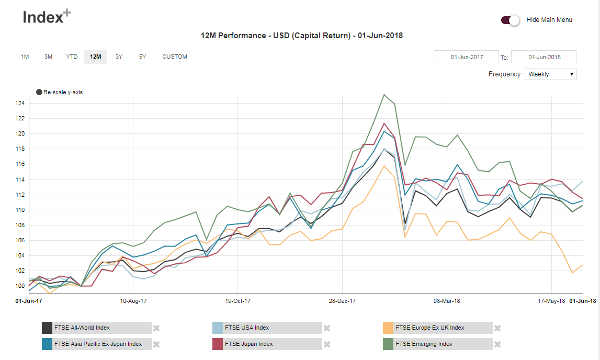Remove FTSE Japan Index with its X icon
The height and width of the screenshot is (360, 600).
point(327,344)
